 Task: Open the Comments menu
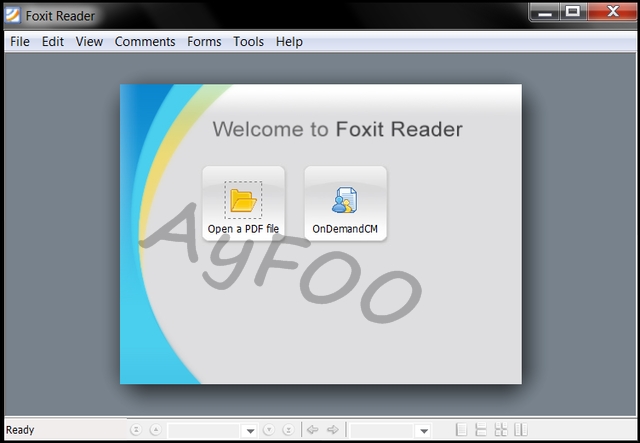point(145,42)
